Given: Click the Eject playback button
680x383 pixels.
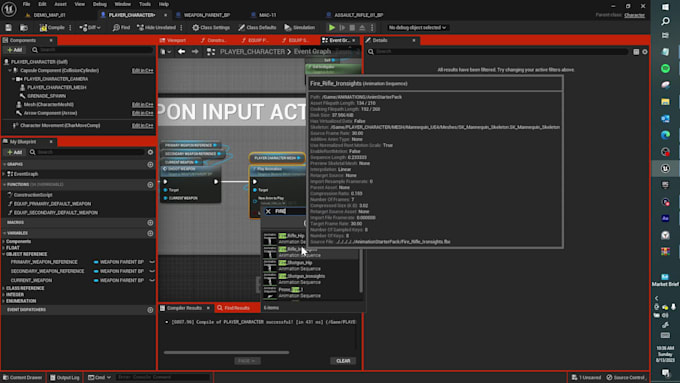Looking at the screenshot, I should [x=362, y=27].
